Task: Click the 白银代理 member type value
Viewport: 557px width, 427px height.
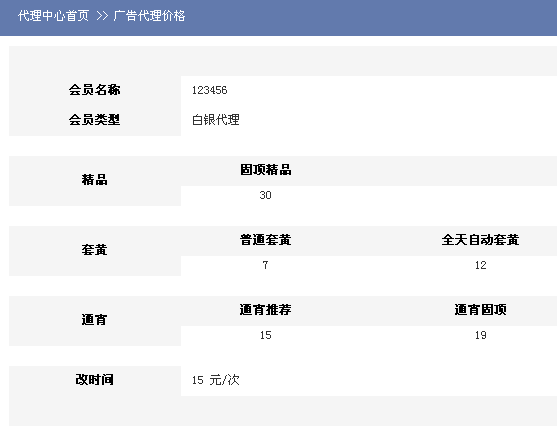Action: 216,120
